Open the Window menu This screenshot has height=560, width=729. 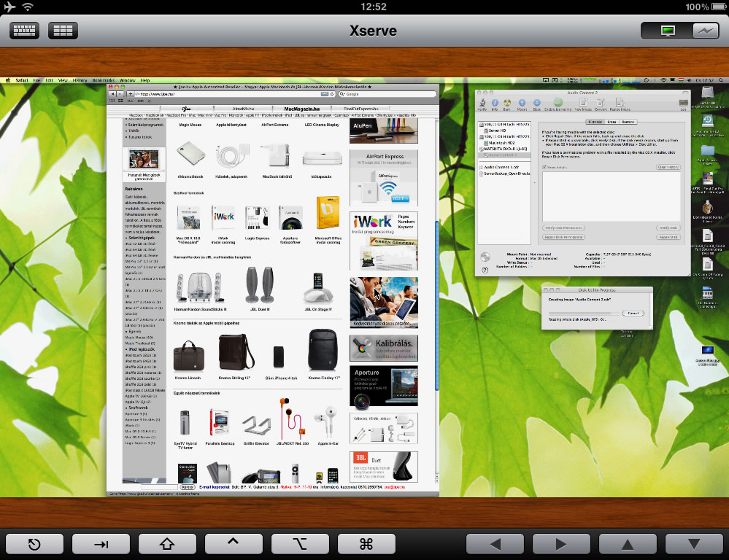[x=128, y=80]
